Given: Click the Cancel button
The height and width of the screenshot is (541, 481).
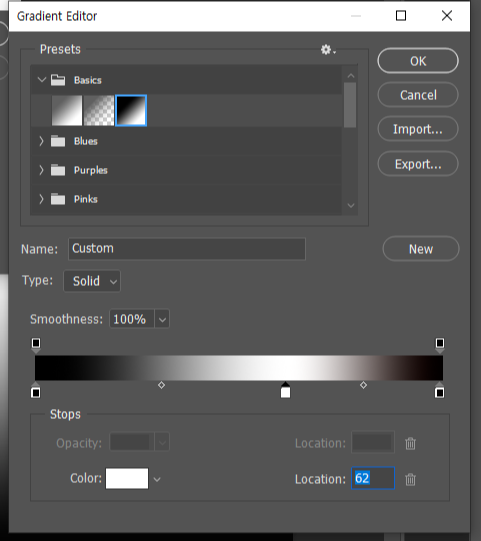Looking at the screenshot, I should 418,95.
